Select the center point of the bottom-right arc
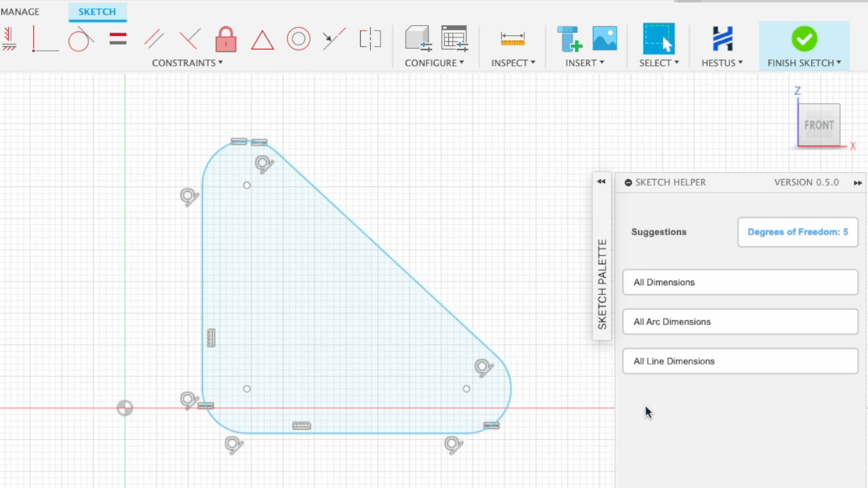This screenshot has width=868, height=488. pos(467,388)
